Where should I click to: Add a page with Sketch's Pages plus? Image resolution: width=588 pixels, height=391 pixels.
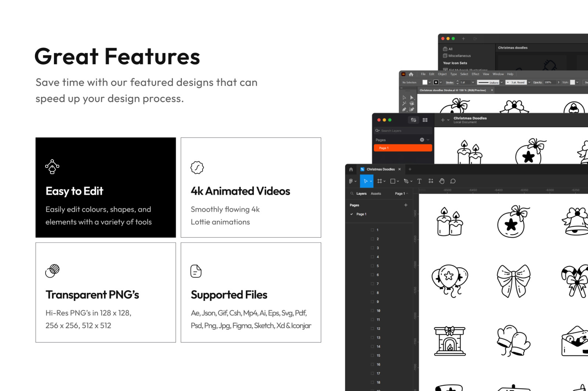point(422,140)
